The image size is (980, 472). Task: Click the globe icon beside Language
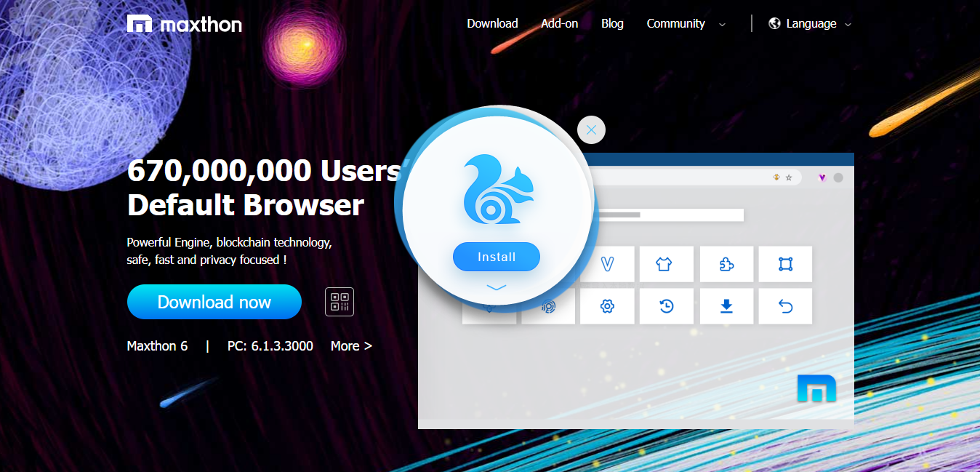coord(774,23)
